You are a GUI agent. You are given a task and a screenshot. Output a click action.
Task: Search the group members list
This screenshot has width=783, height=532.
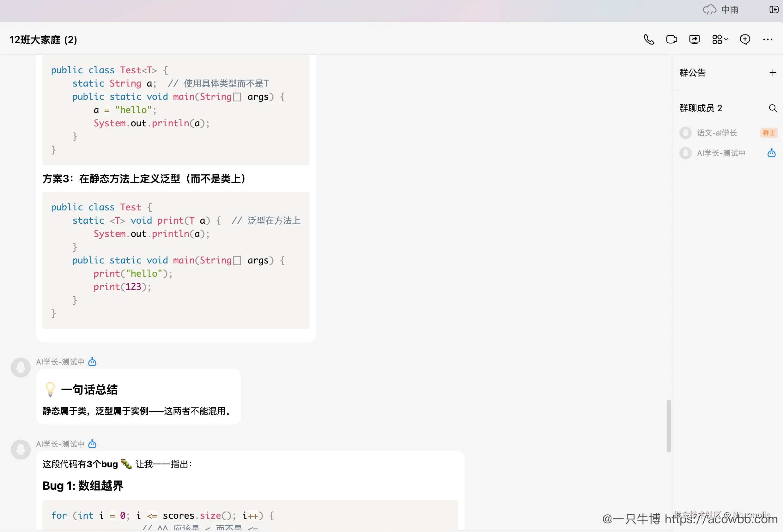(x=773, y=108)
